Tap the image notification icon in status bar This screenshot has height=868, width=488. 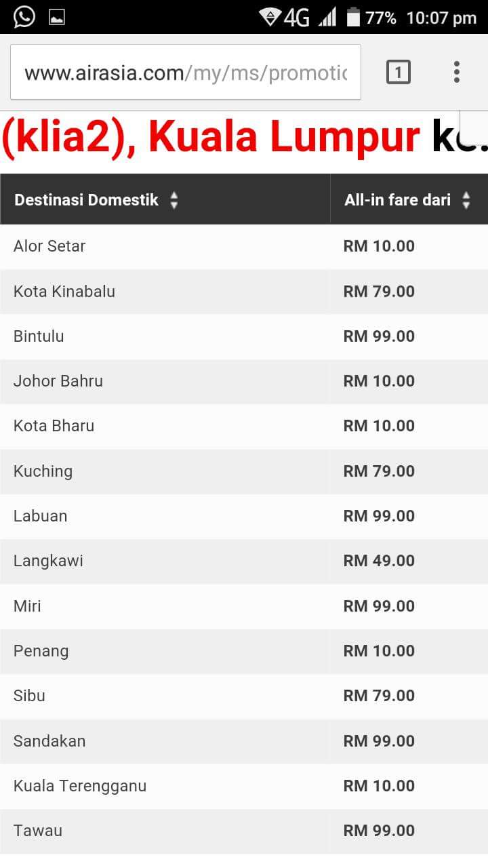(x=57, y=17)
